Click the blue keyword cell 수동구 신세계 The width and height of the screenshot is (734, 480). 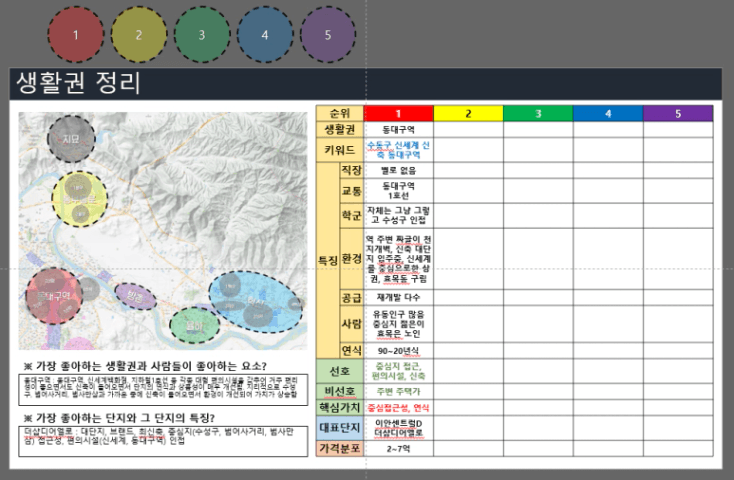398,150
